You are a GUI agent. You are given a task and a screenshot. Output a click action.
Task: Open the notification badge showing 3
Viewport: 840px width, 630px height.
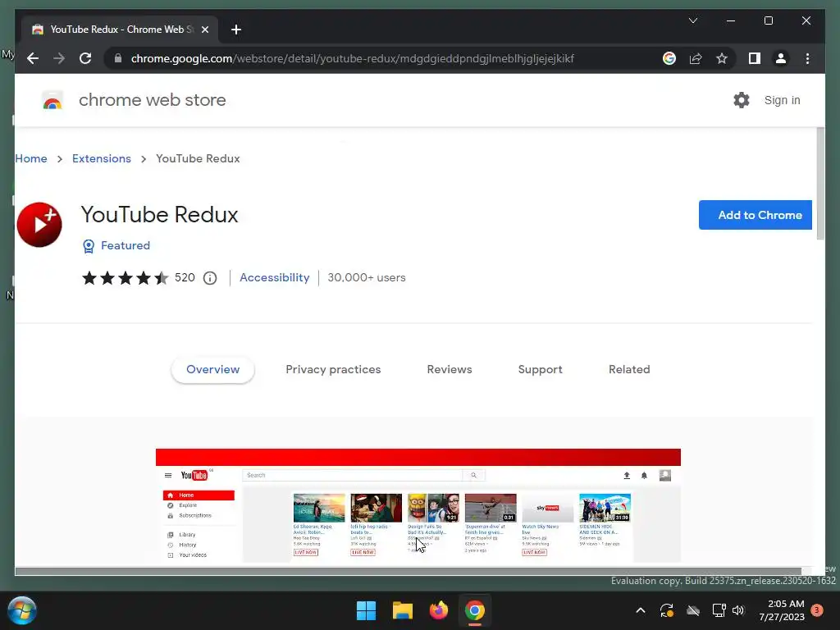point(817,610)
